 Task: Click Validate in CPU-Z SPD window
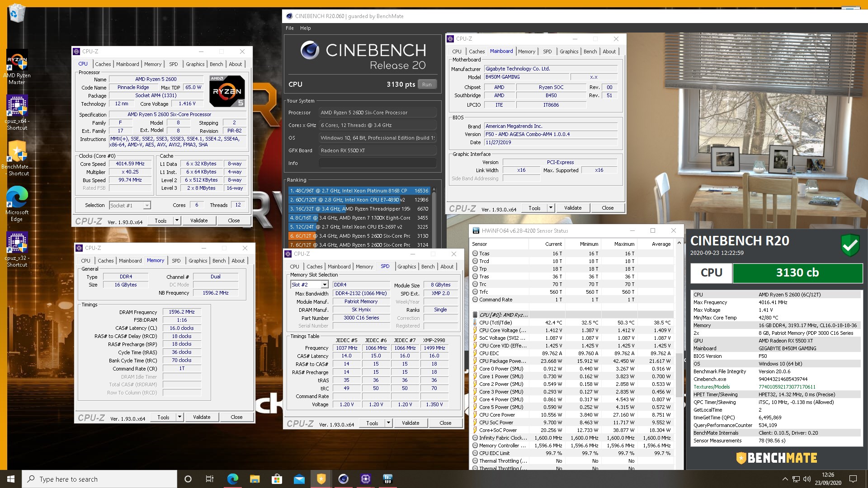click(x=410, y=423)
